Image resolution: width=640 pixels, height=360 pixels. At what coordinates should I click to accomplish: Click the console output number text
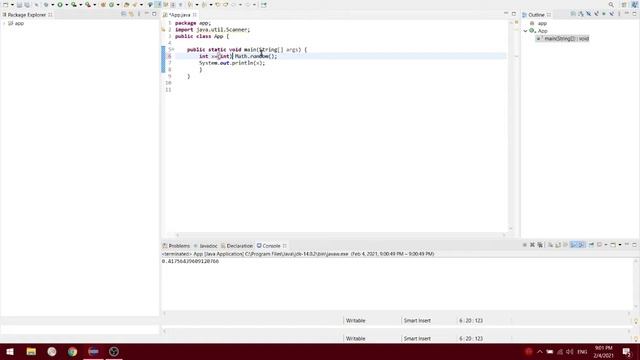point(190,261)
